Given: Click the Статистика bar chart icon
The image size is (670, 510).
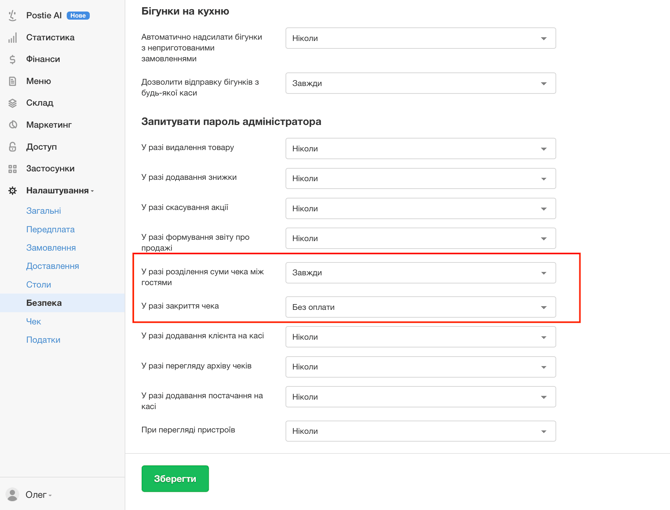Looking at the screenshot, I should click(12, 38).
